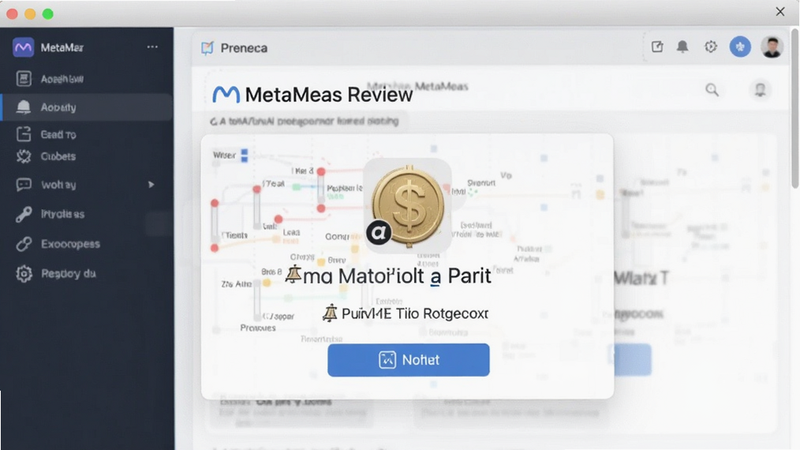Click the blue Nohet button
The image size is (800, 450).
point(408,360)
